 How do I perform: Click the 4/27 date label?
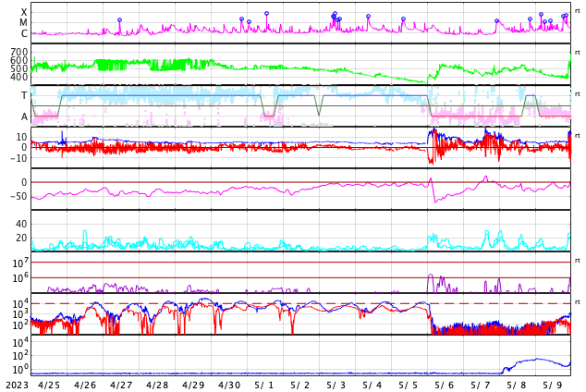121,385
